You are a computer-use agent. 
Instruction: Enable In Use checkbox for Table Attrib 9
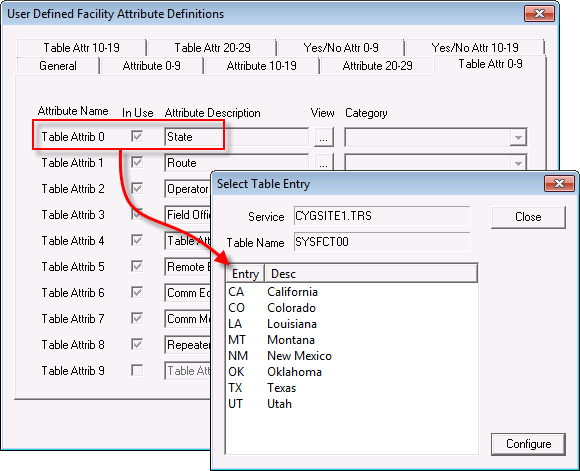(x=137, y=370)
